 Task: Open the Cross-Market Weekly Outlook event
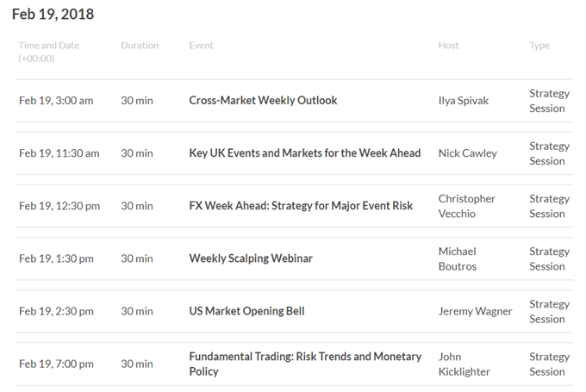point(263,101)
